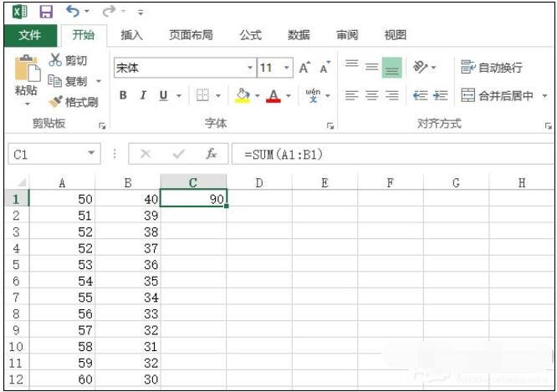
Task: Click the Borders icon
Action: point(203,95)
